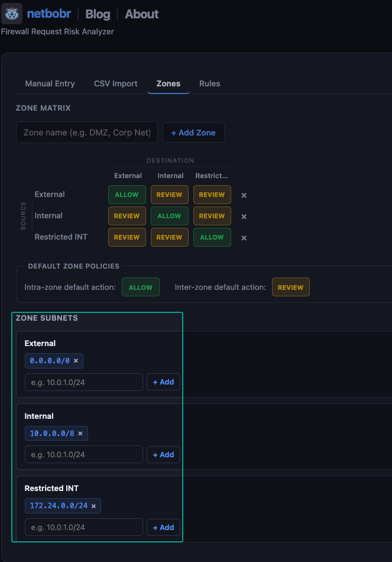392x562 pixels.
Task: Change inter-zone default action from REVIEW
Action: coord(290,287)
